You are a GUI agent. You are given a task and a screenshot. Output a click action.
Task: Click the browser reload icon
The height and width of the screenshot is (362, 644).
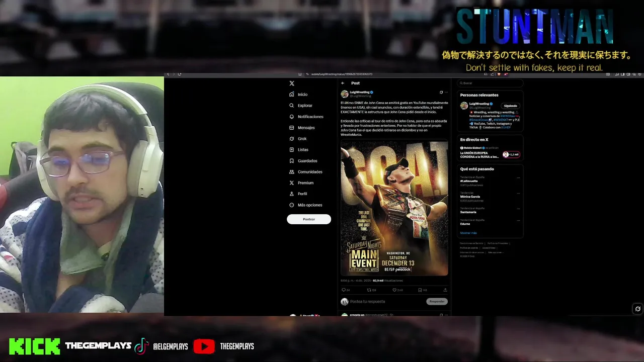(180, 74)
